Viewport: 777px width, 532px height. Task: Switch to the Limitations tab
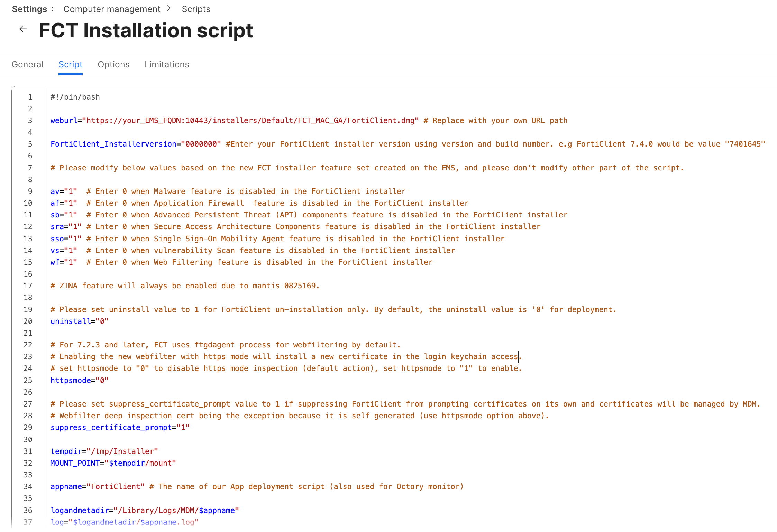[x=167, y=64]
